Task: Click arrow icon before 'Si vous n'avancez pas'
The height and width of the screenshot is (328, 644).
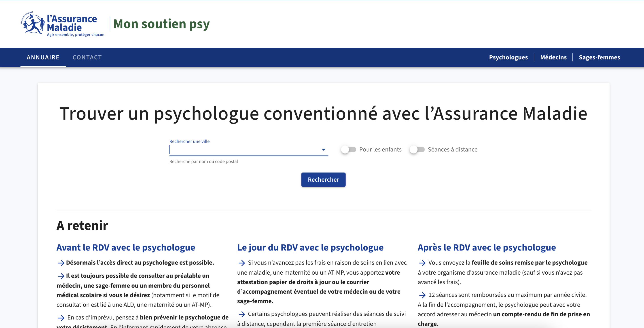Action: [x=241, y=263]
